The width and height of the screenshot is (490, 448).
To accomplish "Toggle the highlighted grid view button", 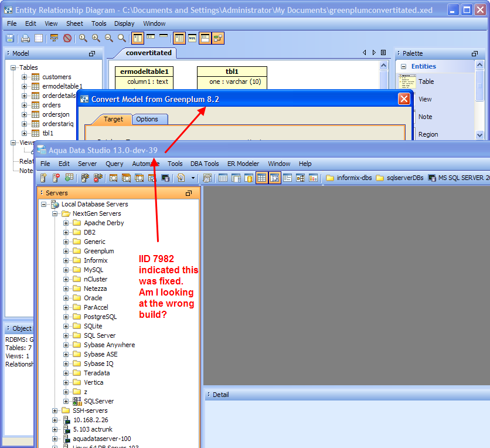I will 261,178.
